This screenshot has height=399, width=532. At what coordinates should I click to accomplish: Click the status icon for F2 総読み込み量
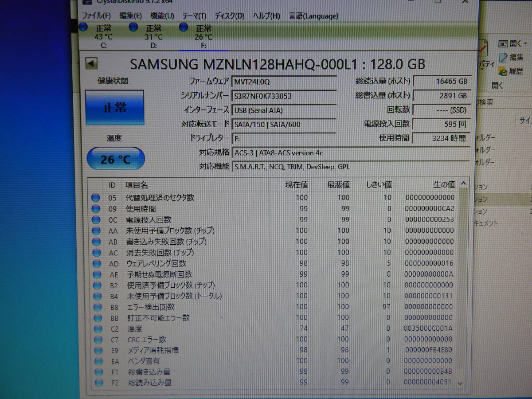pyautogui.click(x=99, y=382)
